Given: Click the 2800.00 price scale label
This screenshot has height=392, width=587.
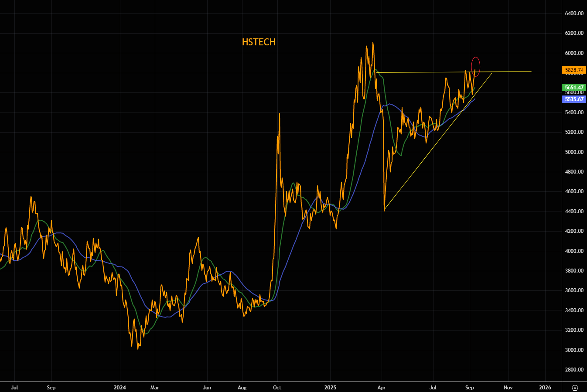Looking at the screenshot, I should point(574,370).
